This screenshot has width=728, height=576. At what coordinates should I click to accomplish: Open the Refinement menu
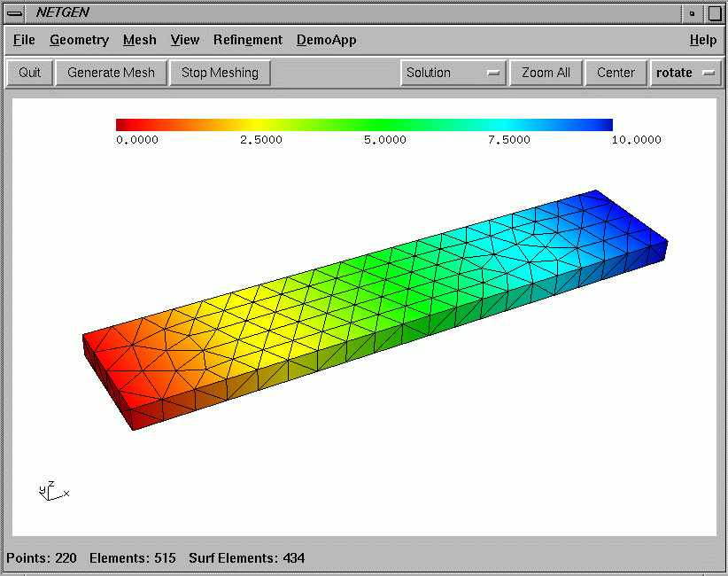tap(247, 40)
